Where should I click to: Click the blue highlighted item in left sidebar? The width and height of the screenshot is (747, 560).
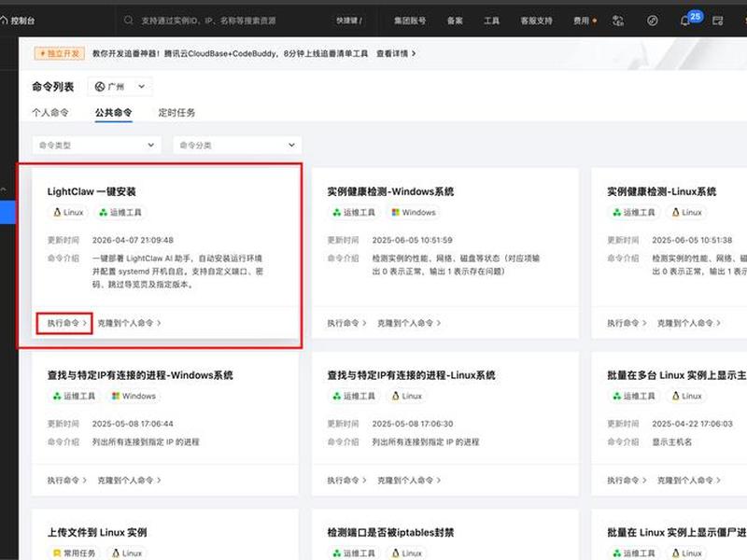tap(7, 213)
